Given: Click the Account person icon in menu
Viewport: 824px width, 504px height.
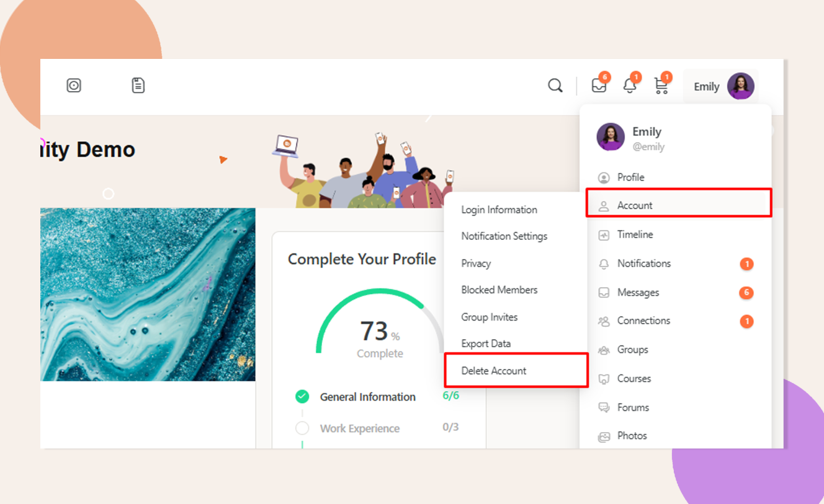Looking at the screenshot, I should coord(604,206).
